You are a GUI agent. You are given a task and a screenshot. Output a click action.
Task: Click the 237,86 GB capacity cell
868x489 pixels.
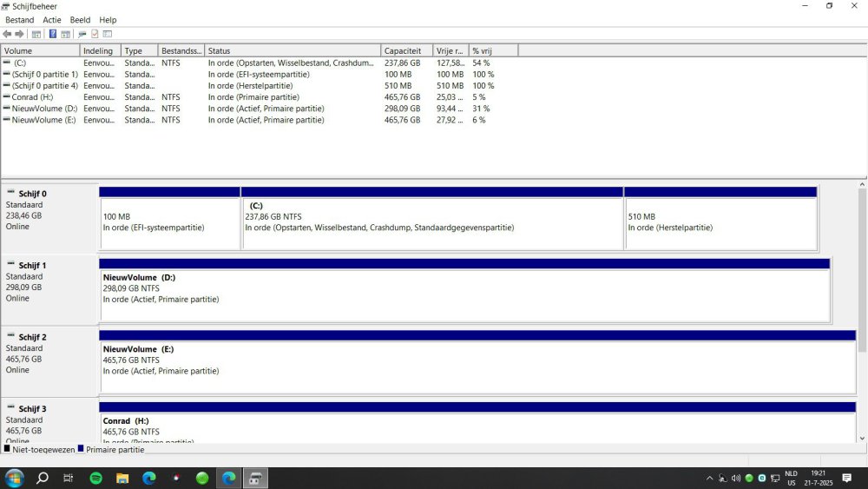pos(403,63)
